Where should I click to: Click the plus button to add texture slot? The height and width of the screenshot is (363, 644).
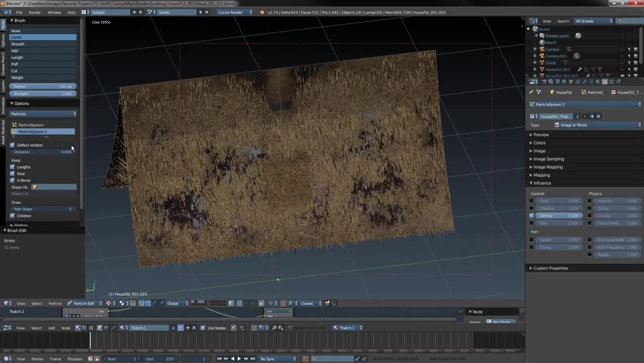(x=592, y=116)
